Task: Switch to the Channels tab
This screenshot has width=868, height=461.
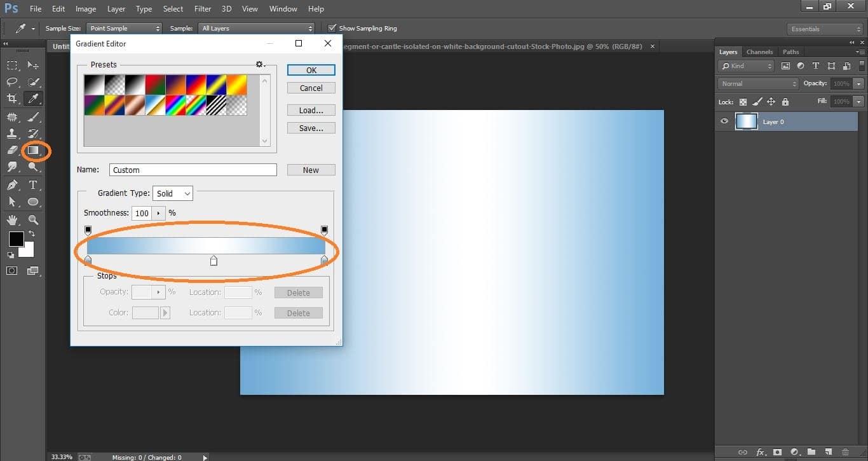Action: coord(759,52)
